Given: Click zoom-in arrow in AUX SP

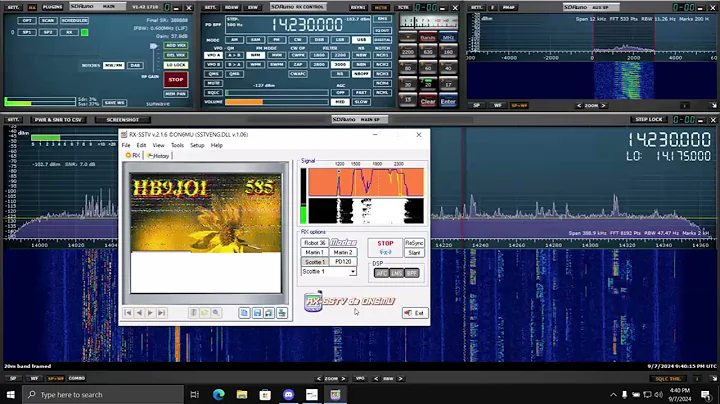Looking at the screenshot, I should click(x=603, y=106).
